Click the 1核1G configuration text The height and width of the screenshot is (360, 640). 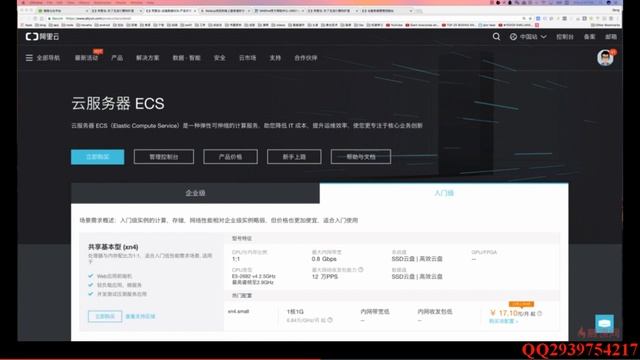pyautogui.click(x=295, y=312)
